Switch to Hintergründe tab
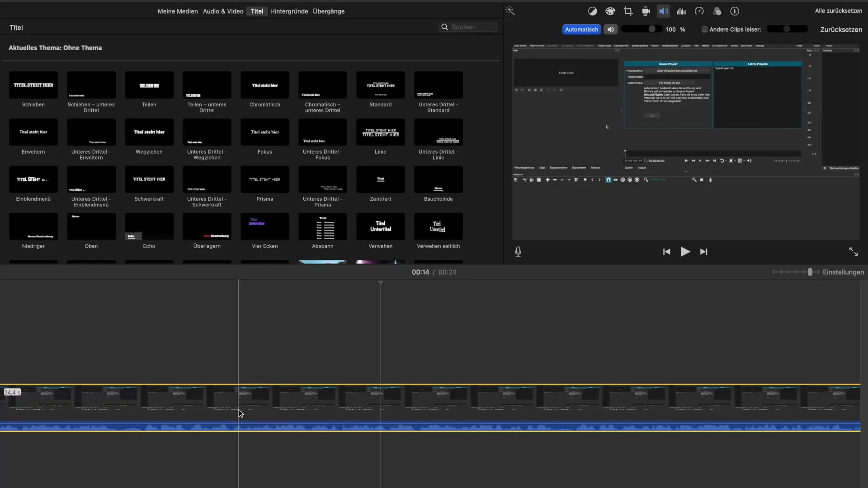868x488 pixels. (x=289, y=11)
